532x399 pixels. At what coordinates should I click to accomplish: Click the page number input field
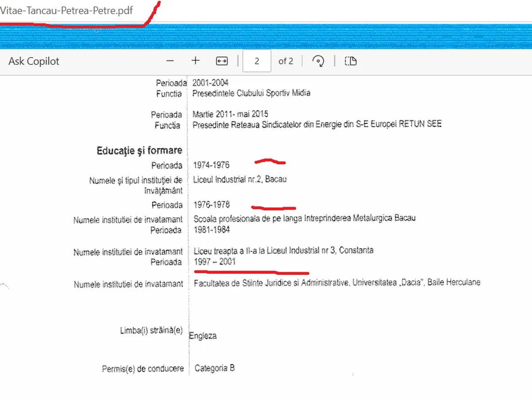(257, 61)
